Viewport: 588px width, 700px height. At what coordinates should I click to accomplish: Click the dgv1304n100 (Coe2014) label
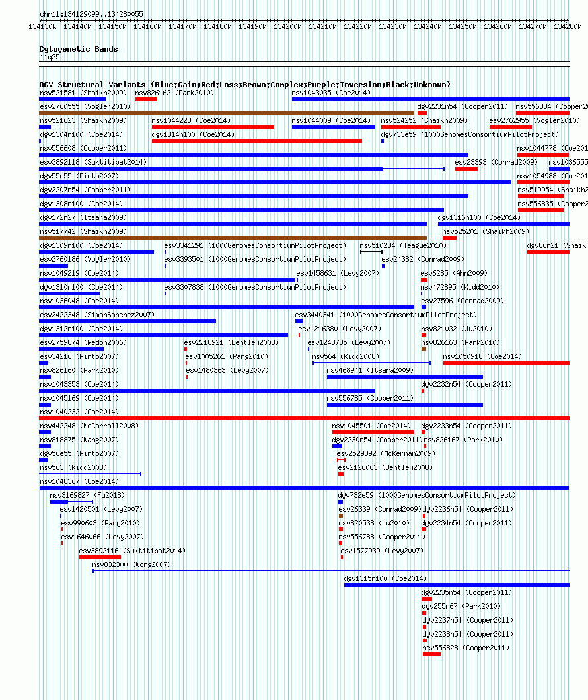(x=81, y=134)
